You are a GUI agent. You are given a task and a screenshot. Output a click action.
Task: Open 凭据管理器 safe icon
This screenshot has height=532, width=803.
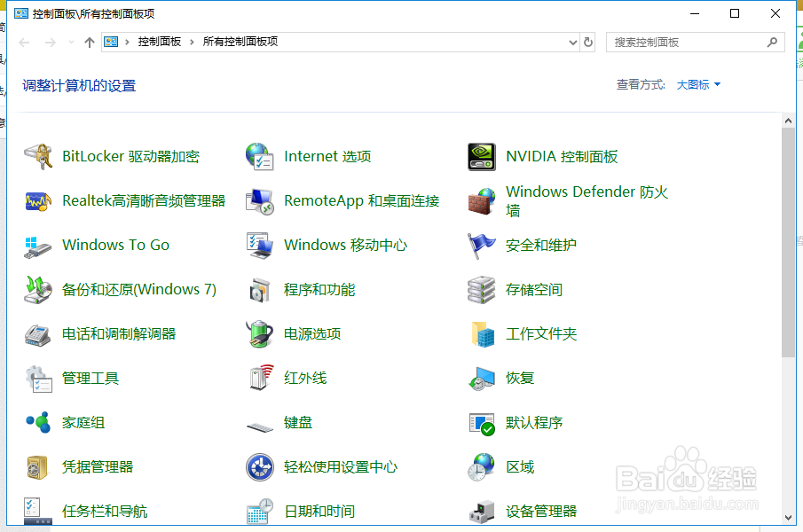(x=37, y=467)
